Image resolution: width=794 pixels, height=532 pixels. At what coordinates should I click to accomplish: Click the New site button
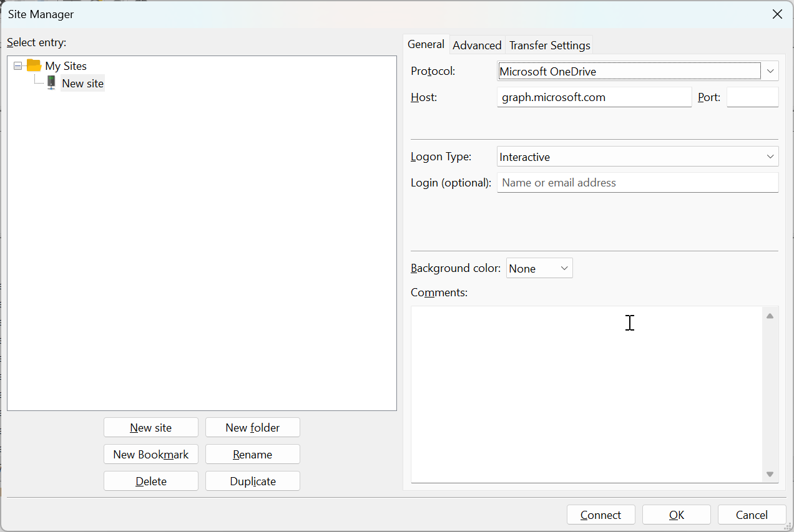point(151,427)
